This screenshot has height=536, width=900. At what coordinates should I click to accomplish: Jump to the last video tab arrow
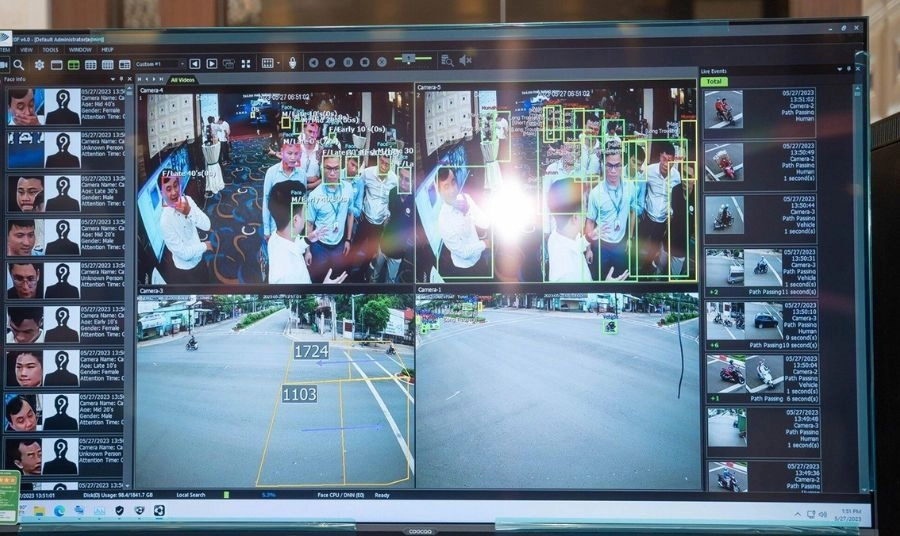tap(161, 79)
